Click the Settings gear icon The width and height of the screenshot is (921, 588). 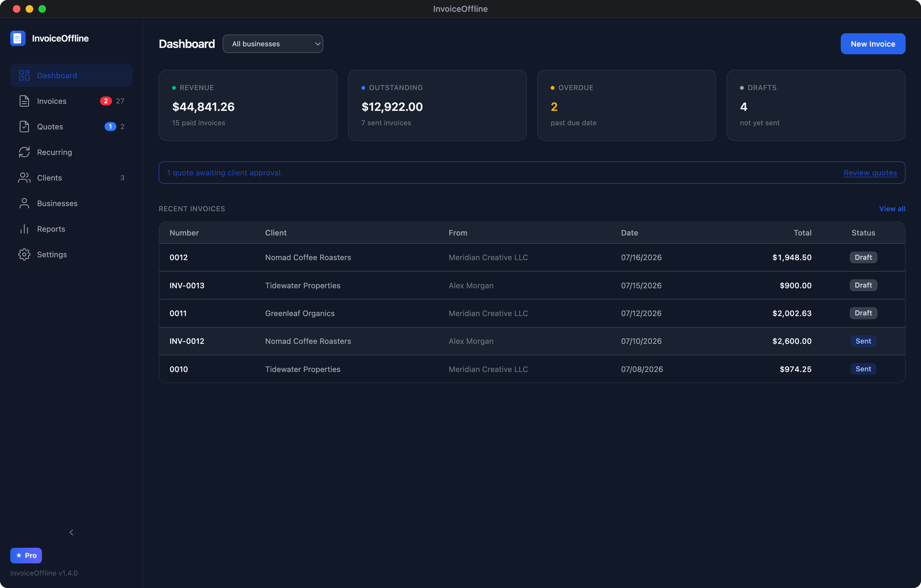point(24,254)
